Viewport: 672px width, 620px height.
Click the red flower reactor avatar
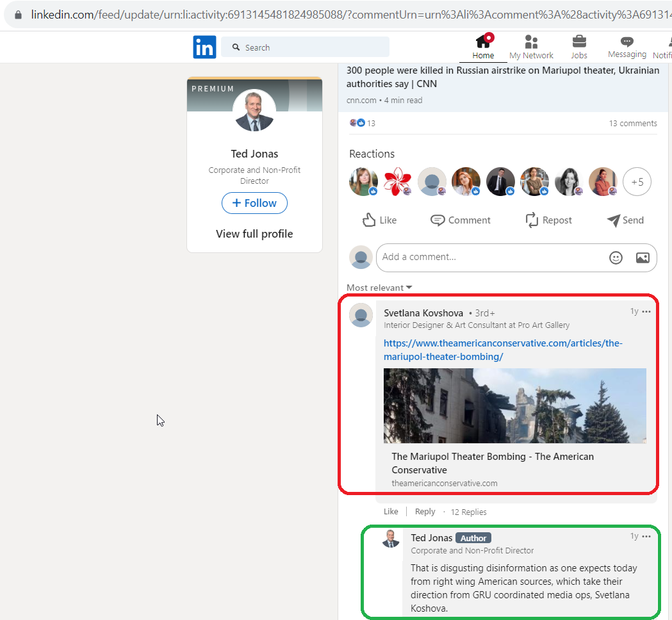[x=398, y=182]
